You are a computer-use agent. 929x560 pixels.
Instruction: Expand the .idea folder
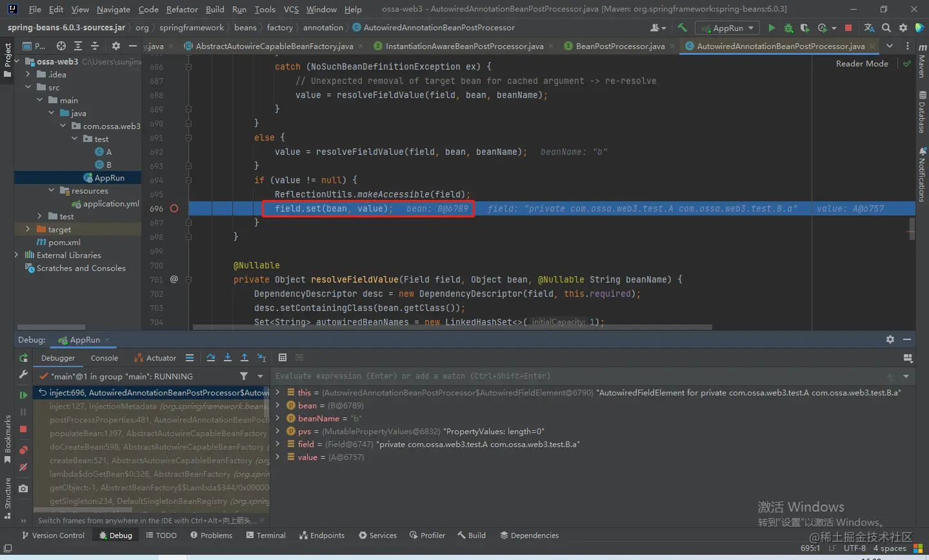(28, 74)
